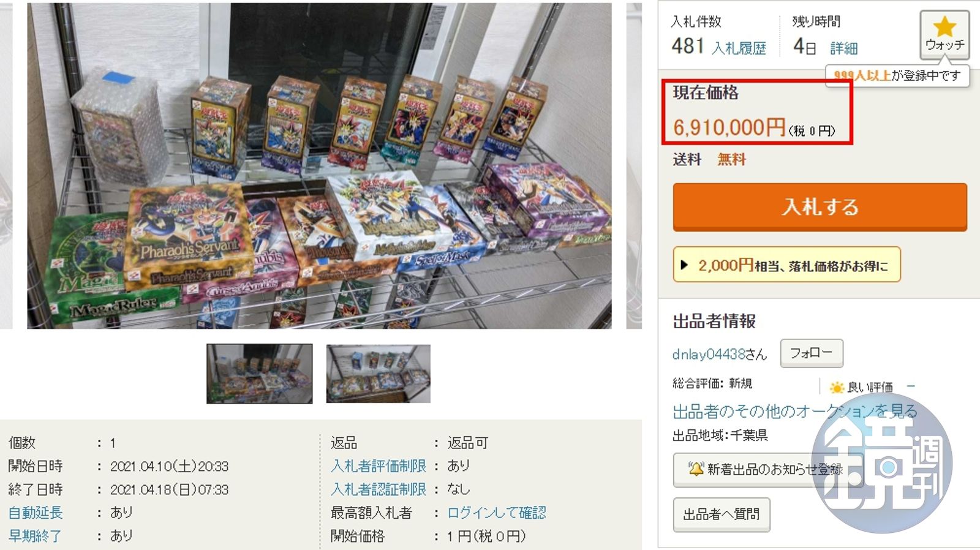Viewport: 980px width, 550px height.
Task: Click the sun good-rating icon
Action: pos(836,387)
